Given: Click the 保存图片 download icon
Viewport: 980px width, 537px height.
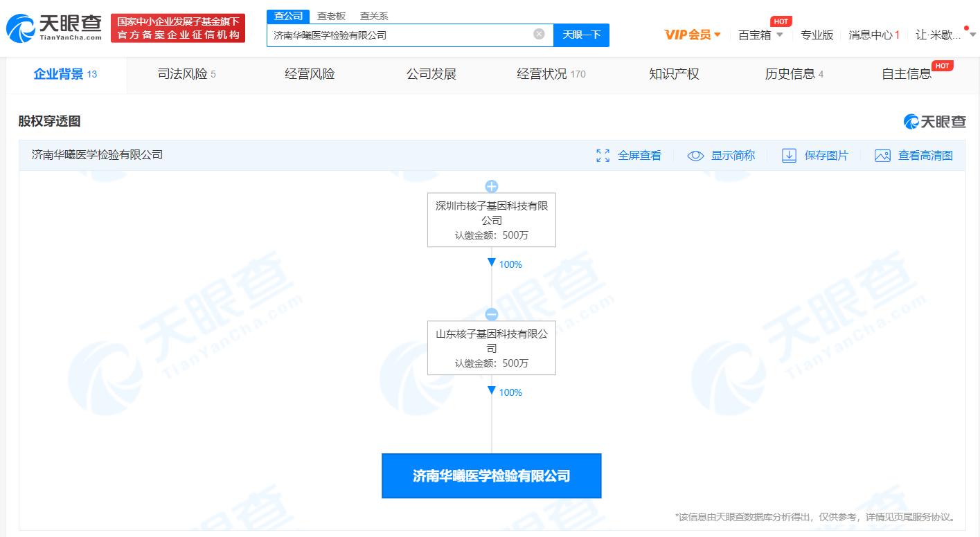Looking at the screenshot, I should click(x=789, y=155).
